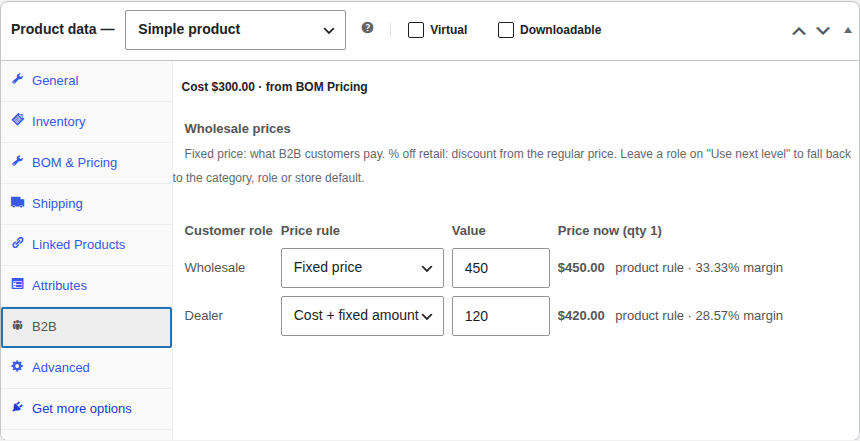Viewport: 860px width, 441px height.
Task: Open Wholesale price rule dropdown
Action: (x=362, y=268)
